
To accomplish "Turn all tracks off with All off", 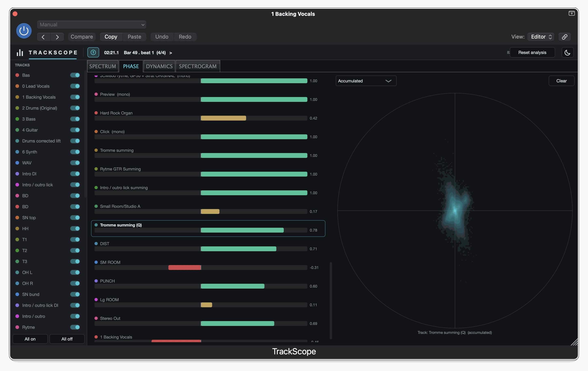I will click(67, 339).
